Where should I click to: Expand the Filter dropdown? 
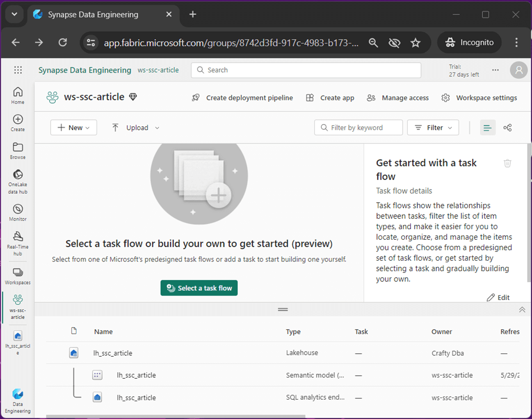tap(433, 128)
